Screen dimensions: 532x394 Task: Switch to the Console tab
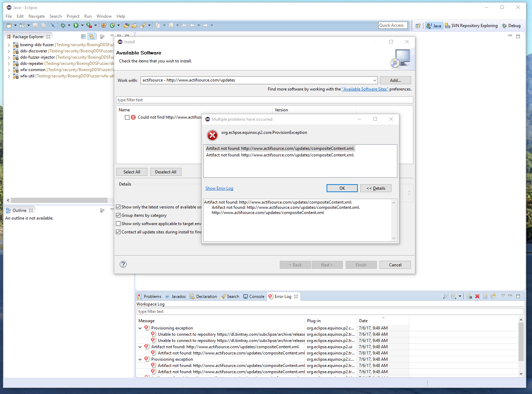pyautogui.click(x=254, y=297)
